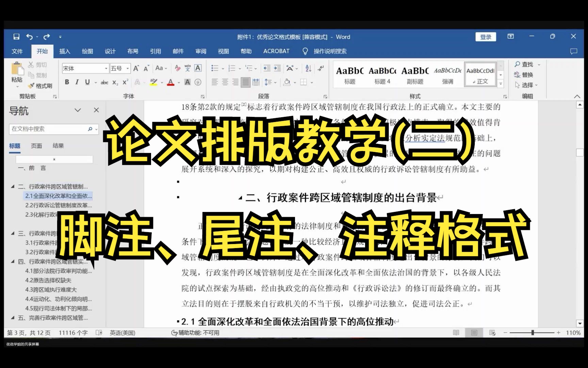The image size is (588, 368).
Task: Click the Format Painter (格式刷) button
Action: click(40, 86)
